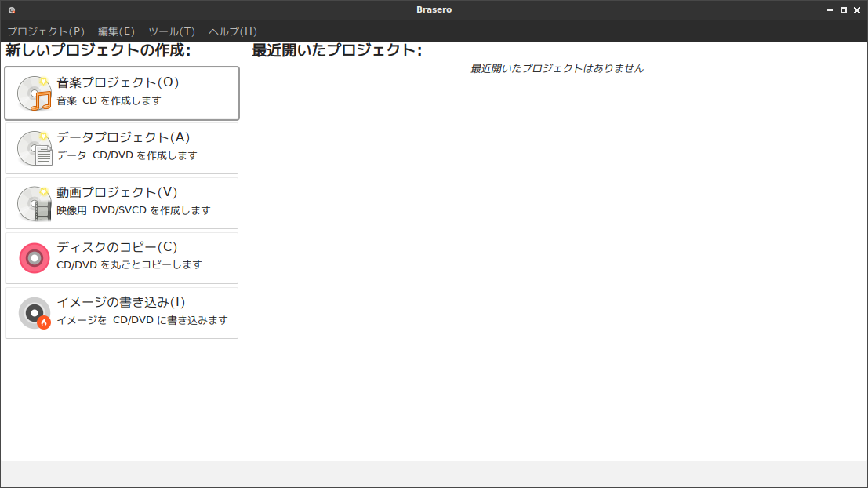
Task: Open the 編集(E) menu
Action: (116, 31)
